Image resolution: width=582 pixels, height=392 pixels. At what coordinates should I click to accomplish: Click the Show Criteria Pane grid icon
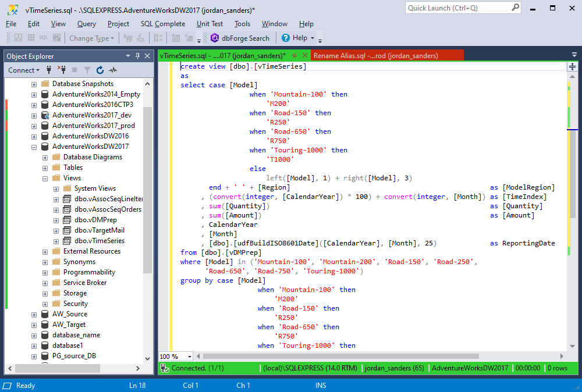coord(31,38)
